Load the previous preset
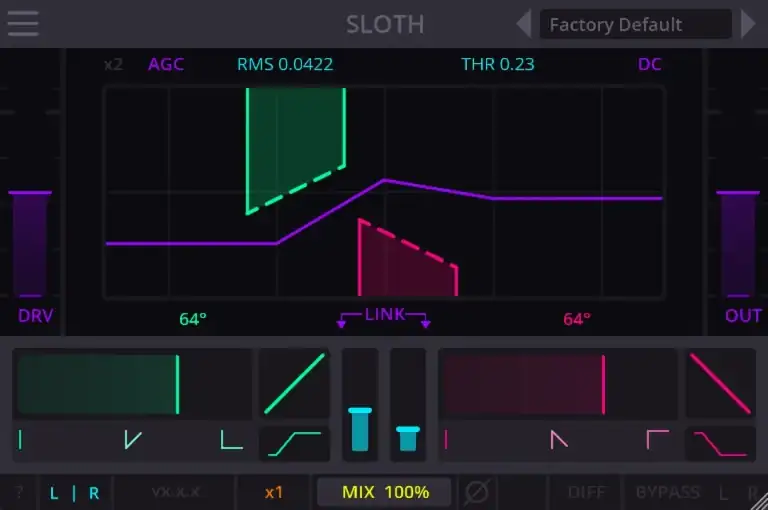Viewport: 768px width, 510px height. coord(524,24)
